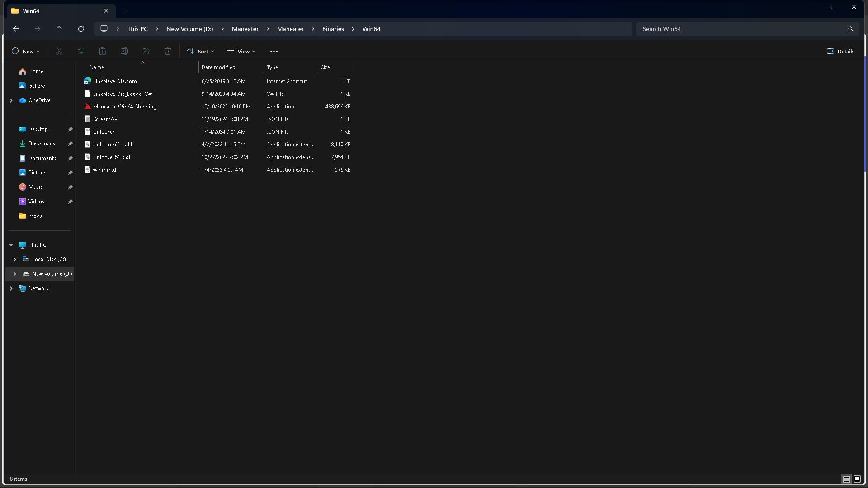Open the Sort dropdown
Screen dimensions: 868x488
201,52
